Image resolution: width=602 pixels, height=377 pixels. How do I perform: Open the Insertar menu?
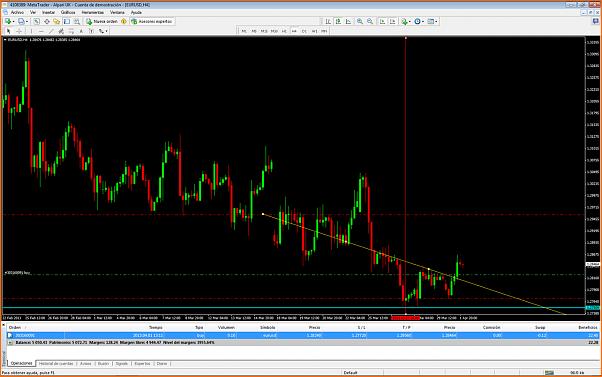48,13
